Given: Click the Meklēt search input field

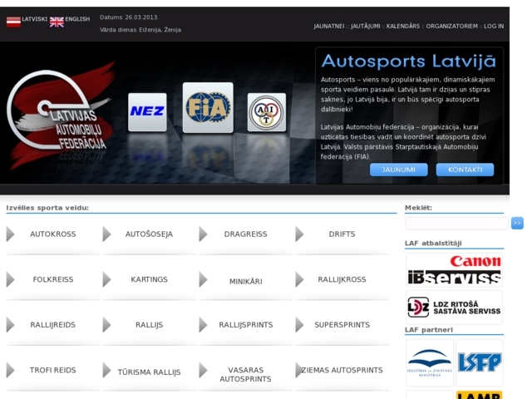Looking at the screenshot, I should [x=456, y=224].
